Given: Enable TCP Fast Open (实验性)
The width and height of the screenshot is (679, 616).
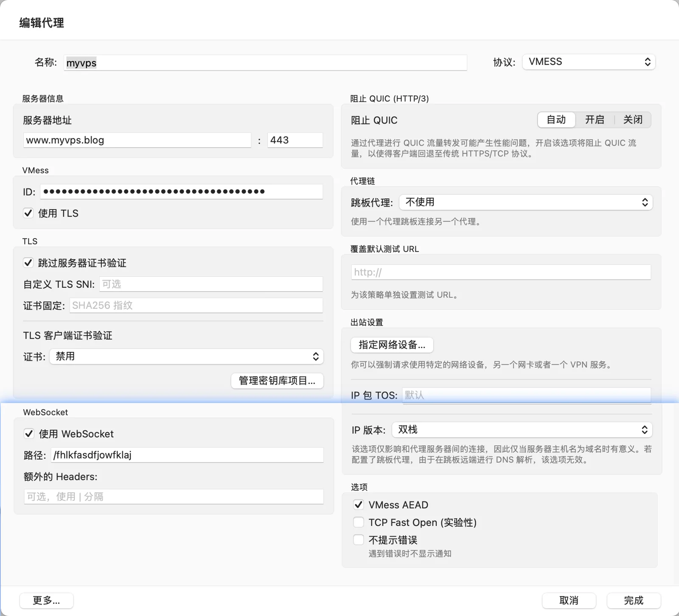Looking at the screenshot, I should [x=359, y=522].
